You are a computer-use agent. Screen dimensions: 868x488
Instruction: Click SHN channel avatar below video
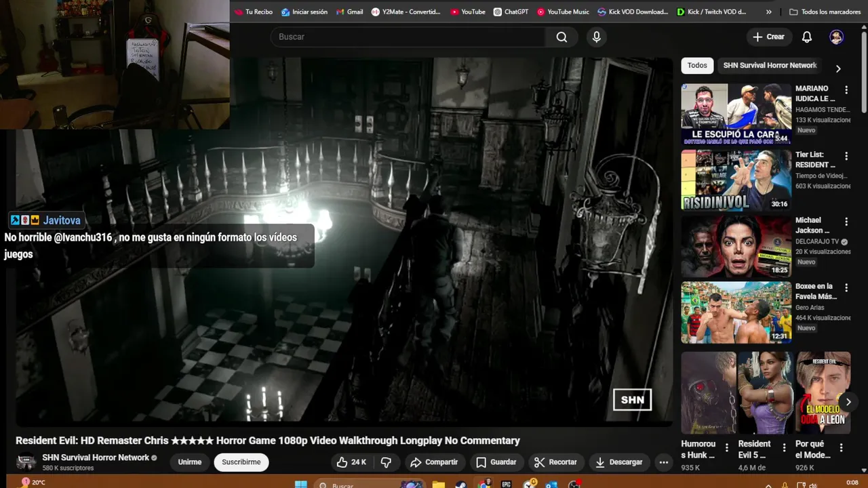pyautogui.click(x=26, y=462)
